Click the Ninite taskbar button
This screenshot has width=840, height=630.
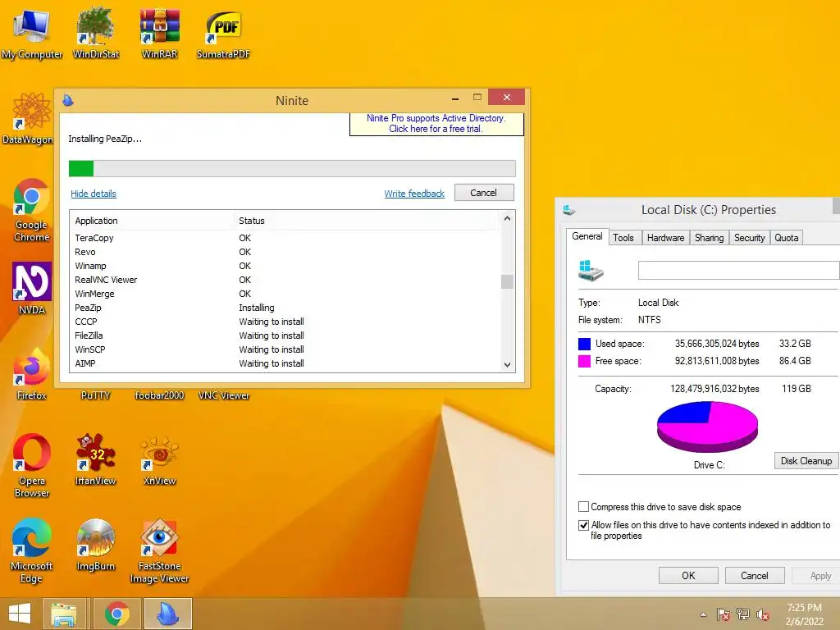[x=167, y=614]
